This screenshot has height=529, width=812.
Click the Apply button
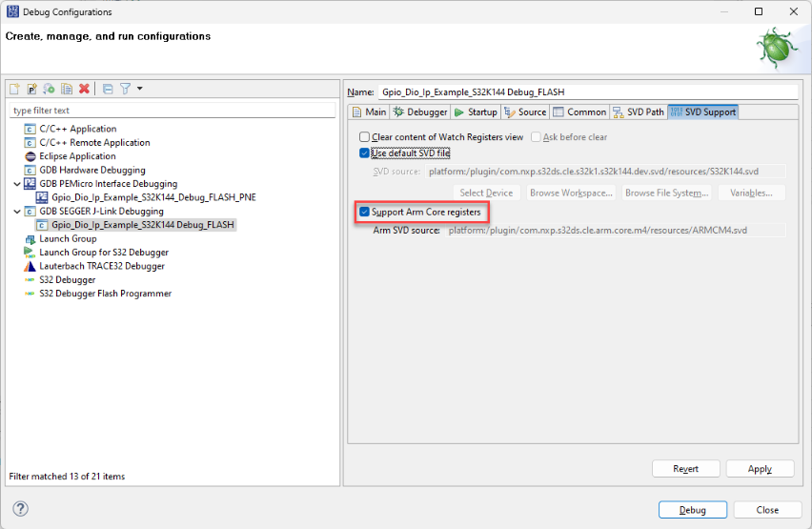(x=760, y=468)
